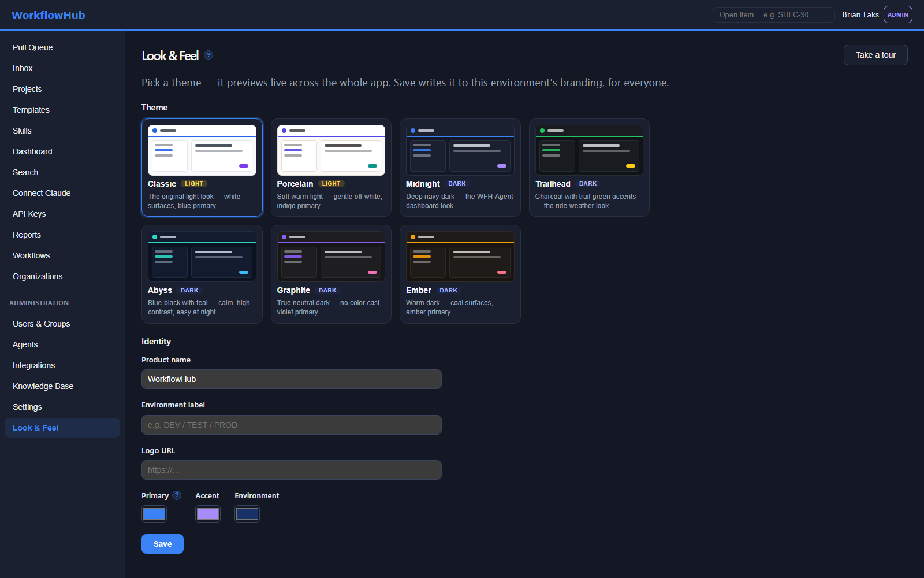Open the Accent color swatch
Screen dimensions: 924x578
208,514
